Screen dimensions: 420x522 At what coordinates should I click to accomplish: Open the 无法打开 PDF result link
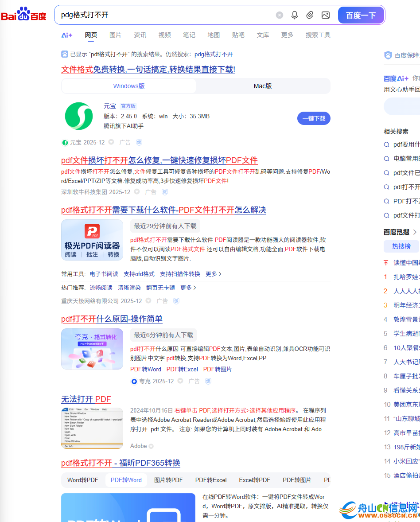tap(86, 399)
